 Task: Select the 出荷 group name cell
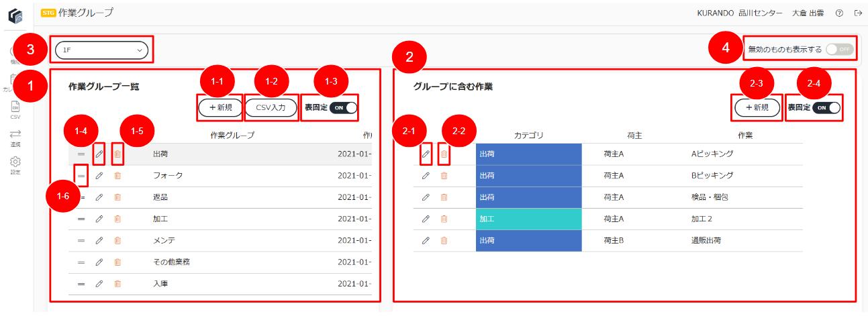tap(160, 154)
